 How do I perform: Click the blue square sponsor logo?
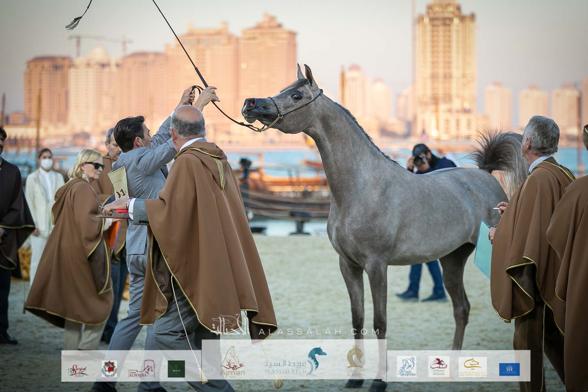pyautogui.click(x=509, y=369)
